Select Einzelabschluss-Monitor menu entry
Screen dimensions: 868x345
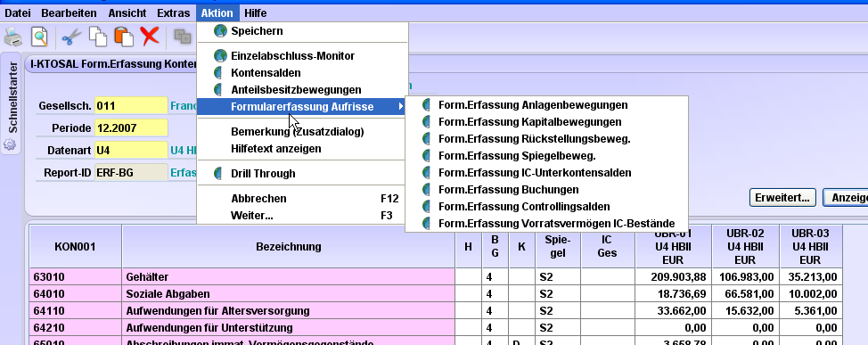pyautogui.click(x=302, y=56)
